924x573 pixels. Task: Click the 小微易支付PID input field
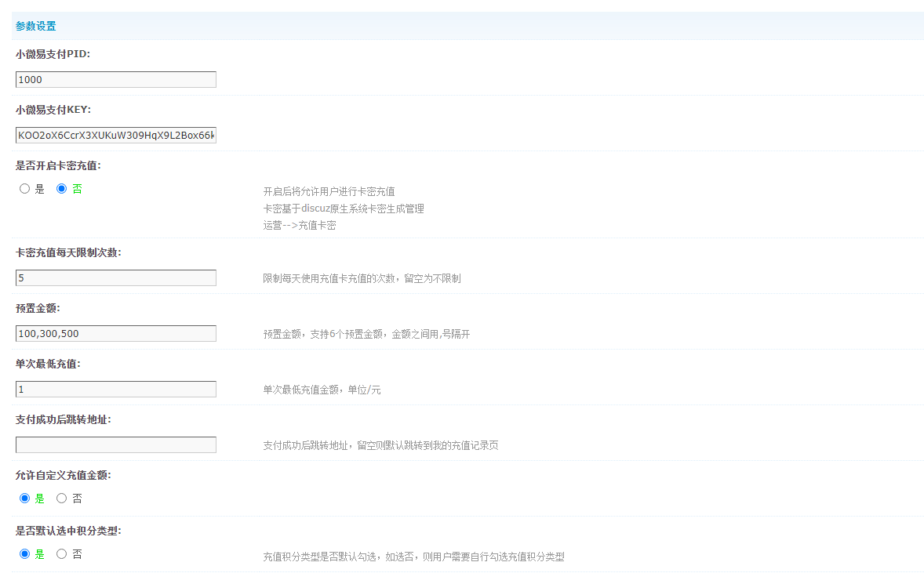115,80
